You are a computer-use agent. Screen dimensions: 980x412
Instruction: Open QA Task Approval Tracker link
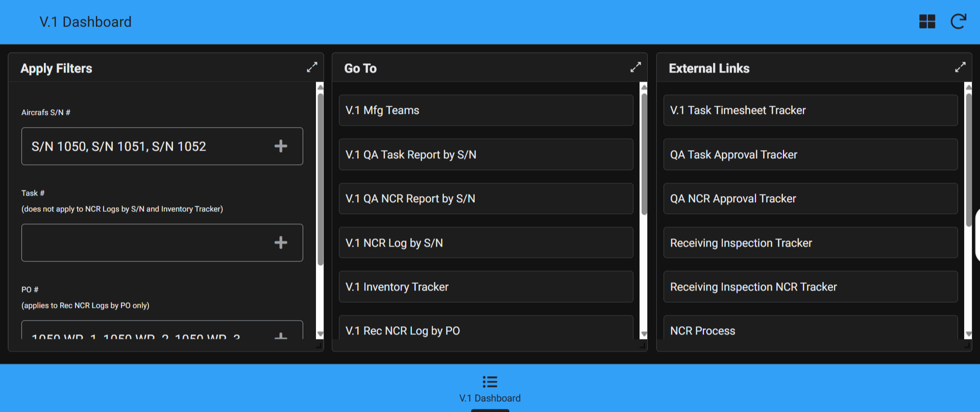pos(811,154)
